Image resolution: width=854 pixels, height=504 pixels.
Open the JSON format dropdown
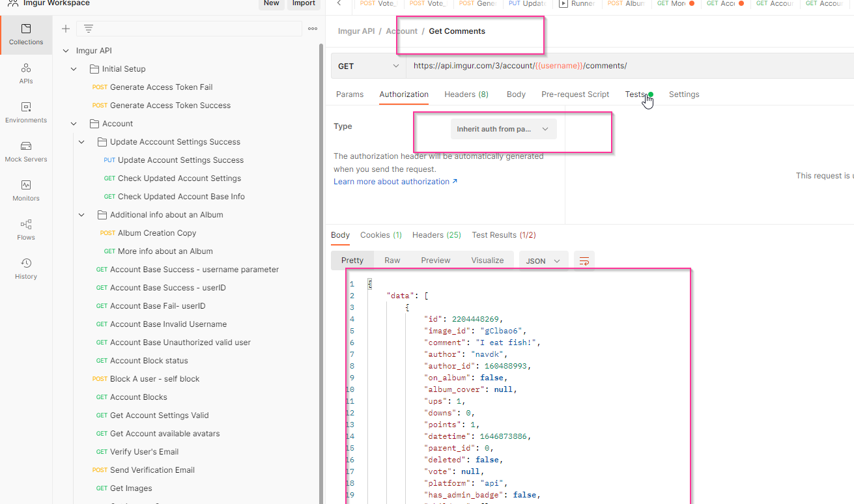pos(543,260)
